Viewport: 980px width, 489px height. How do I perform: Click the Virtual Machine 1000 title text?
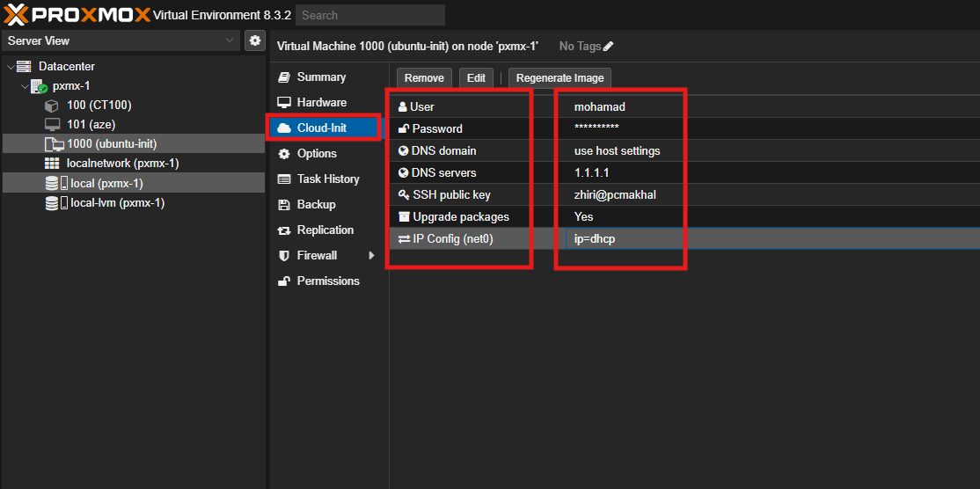click(407, 47)
